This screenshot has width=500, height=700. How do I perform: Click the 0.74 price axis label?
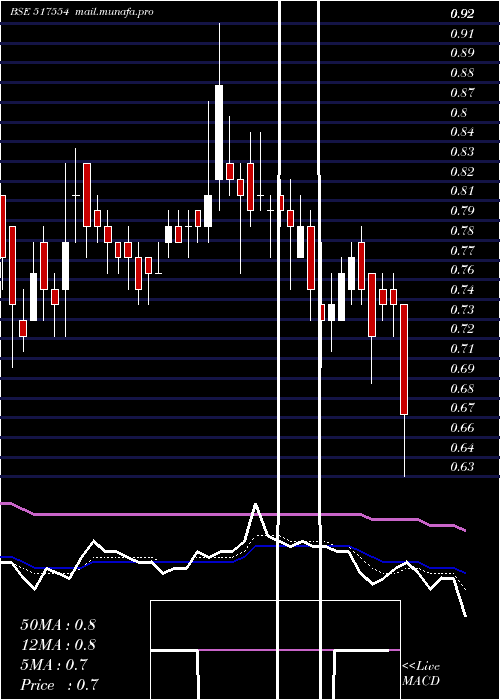click(x=462, y=290)
